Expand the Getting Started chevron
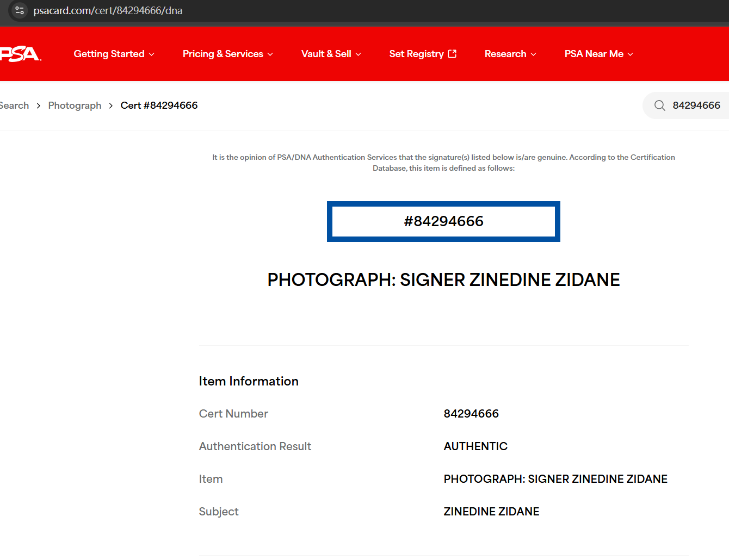Viewport: 729px width, 560px height. (x=152, y=54)
